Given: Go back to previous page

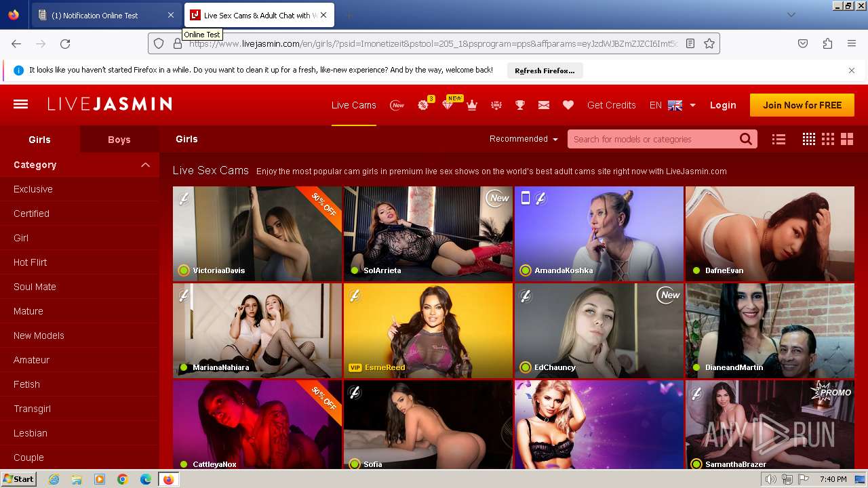Looking at the screenshot, I should pos(16,43).
